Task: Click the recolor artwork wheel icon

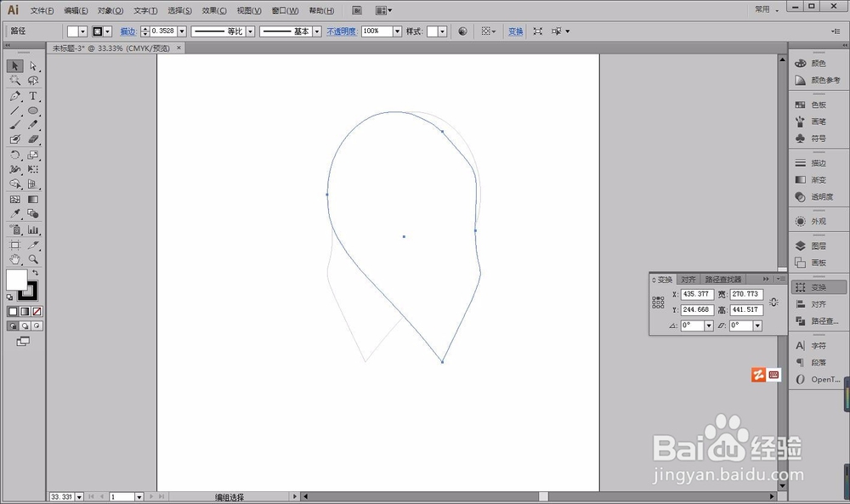Action: point(462,31)
